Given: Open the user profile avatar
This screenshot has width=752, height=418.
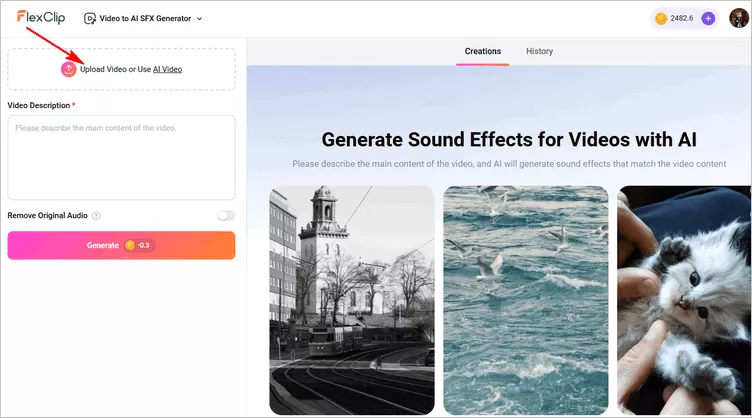Looking at the screenshot, I should pos(739,18).
